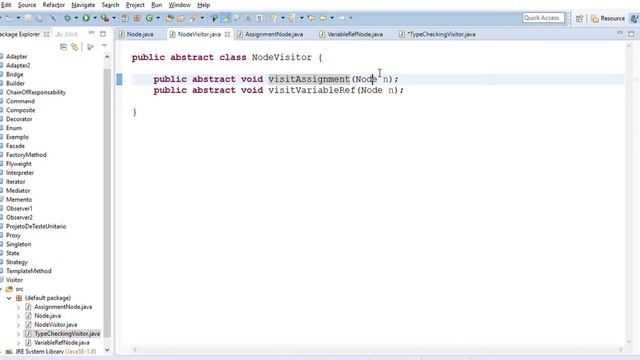Click blue marker in editor left ruler
640x360 pixels.
coord(119,79)
